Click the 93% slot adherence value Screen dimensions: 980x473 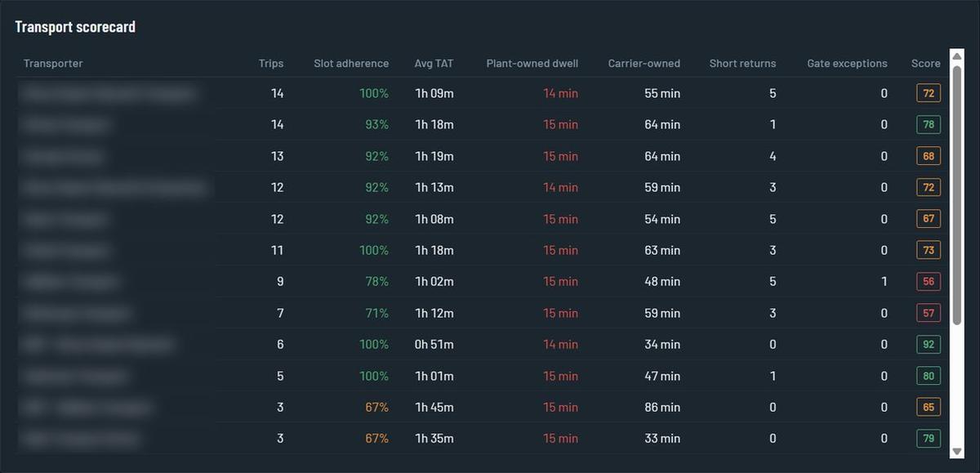[x=376, y=125]
